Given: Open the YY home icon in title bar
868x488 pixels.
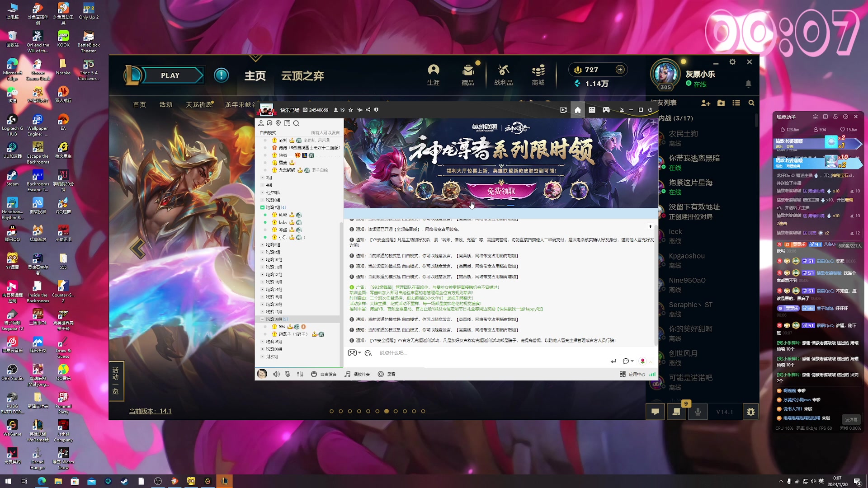Looking at the screenshot, I should 578,110.
